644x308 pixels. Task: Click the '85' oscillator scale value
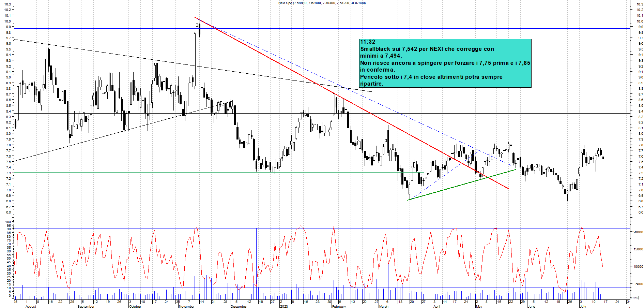(9, 233)
